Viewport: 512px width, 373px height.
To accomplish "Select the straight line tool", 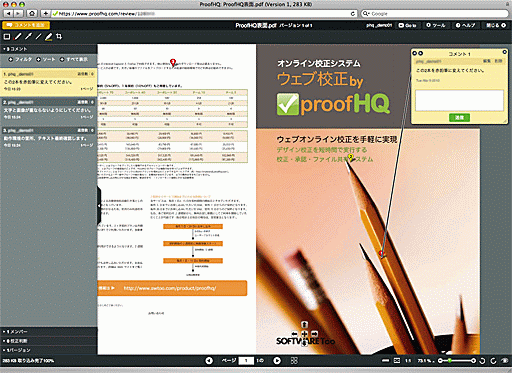I will pyautogui.click(x=38, y=37).
